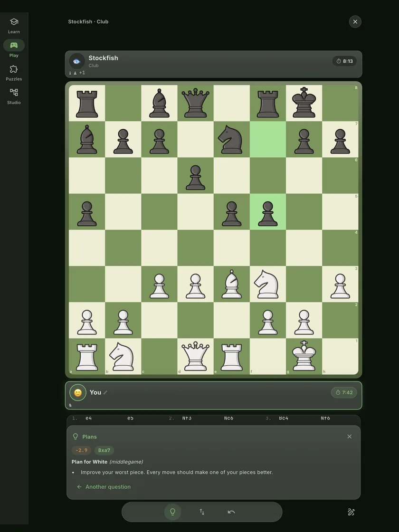Click Stockfish's 8:13 clock
The width and height of the screenshot is (399, 532).
[x=344, y=61]
